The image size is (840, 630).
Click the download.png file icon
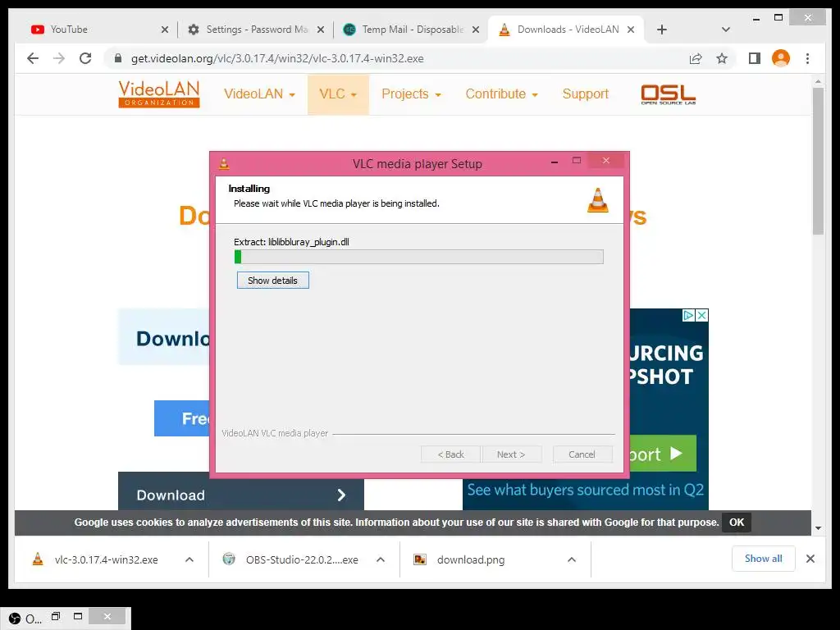[420, 559]
